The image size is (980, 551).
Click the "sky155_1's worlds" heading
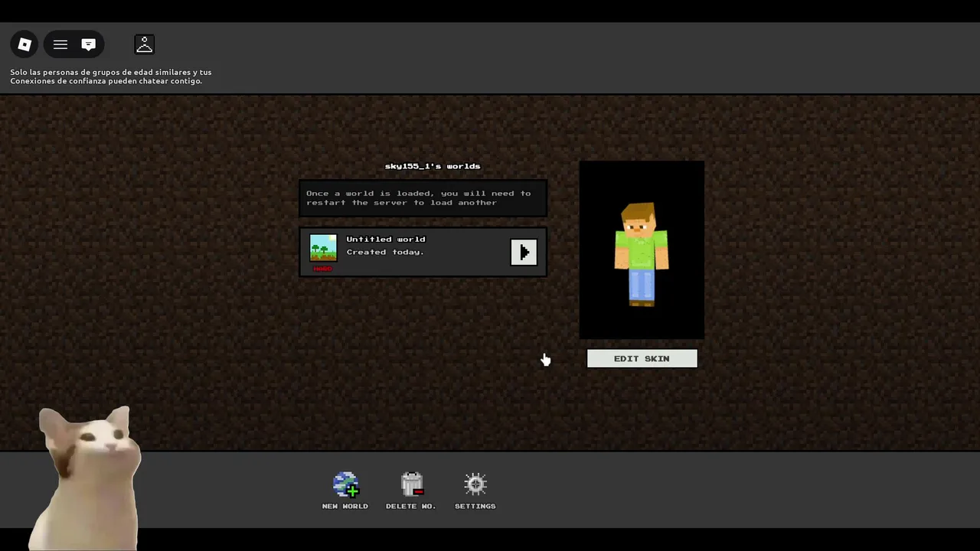pyautogui.click(x=433, y=166)
